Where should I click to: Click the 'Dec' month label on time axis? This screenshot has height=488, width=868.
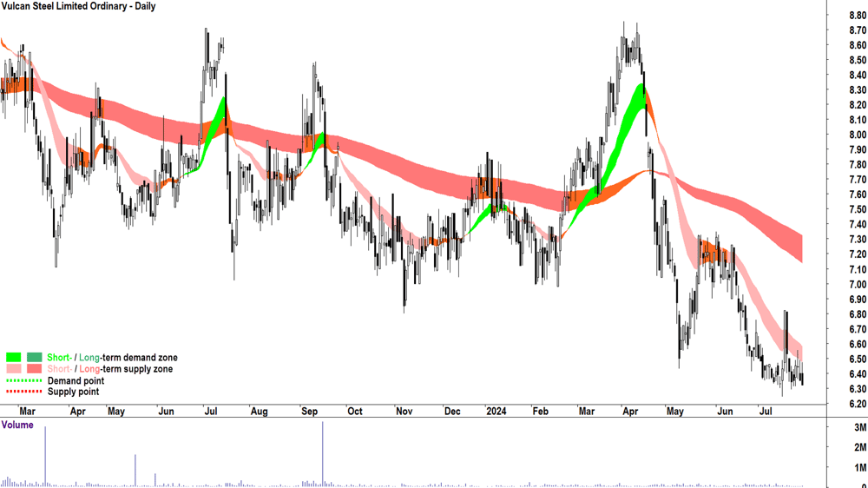click(x=452, y=412)
